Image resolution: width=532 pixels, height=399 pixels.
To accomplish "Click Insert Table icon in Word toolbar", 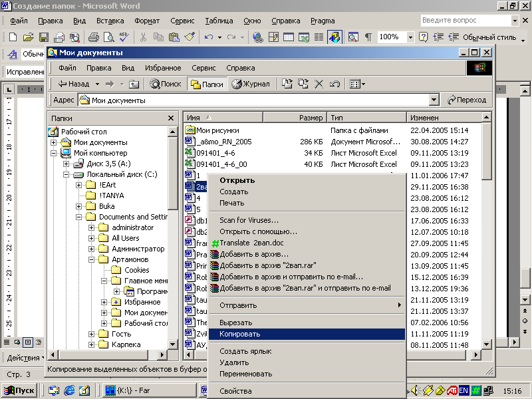I will pyautogui.click(x=289, y=37).
